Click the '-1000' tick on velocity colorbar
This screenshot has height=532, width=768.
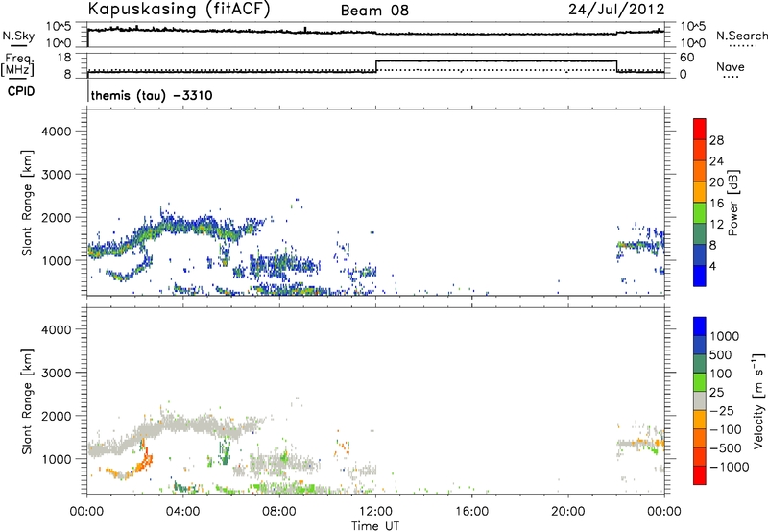point(729,467)
